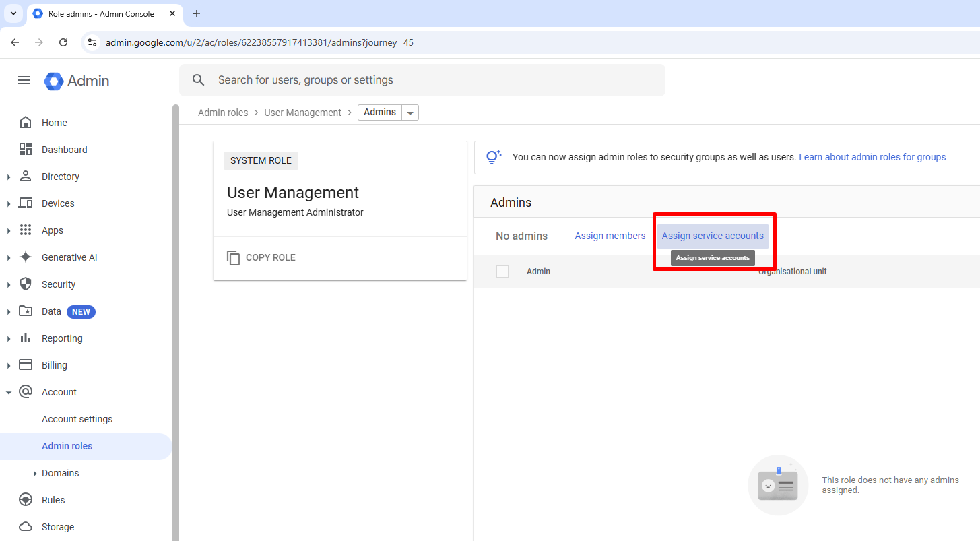This screenshot has height=541, width=980.
Task: Open the main hamburger menu
Action: (x=24, y=80)
